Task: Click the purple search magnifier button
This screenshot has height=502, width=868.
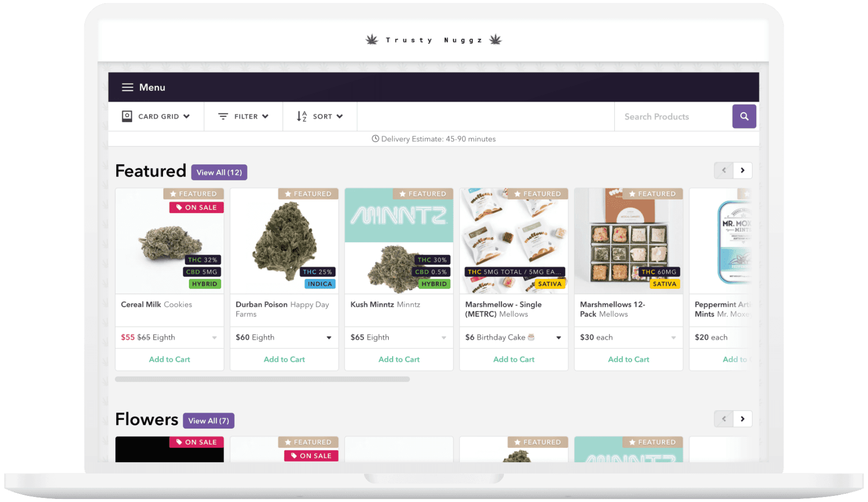Action: [x=744, y=116]
